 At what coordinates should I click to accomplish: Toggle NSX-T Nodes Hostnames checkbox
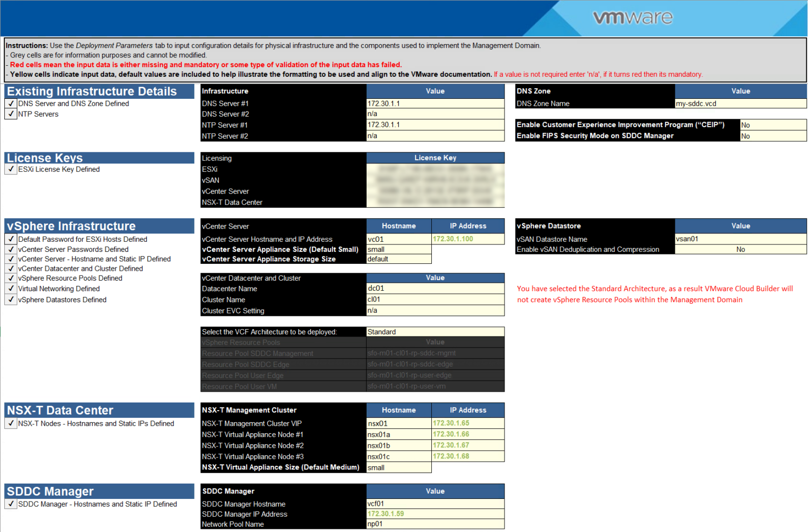coord(10,423)
